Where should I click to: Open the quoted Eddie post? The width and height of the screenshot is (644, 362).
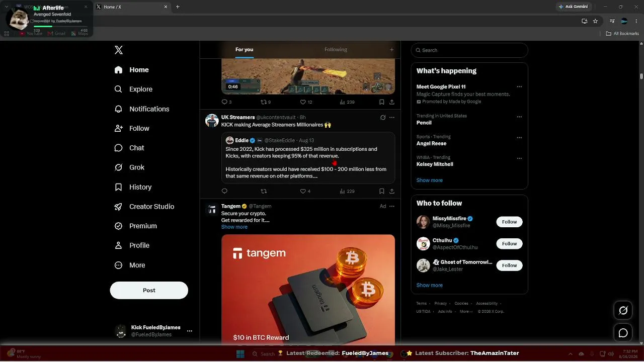[x=308, y=158]
